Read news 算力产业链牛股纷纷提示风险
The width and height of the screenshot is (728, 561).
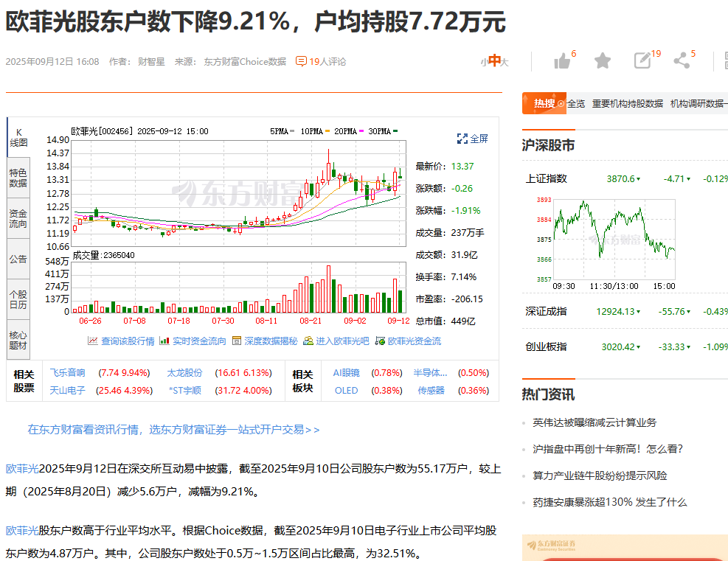[600, 475]
